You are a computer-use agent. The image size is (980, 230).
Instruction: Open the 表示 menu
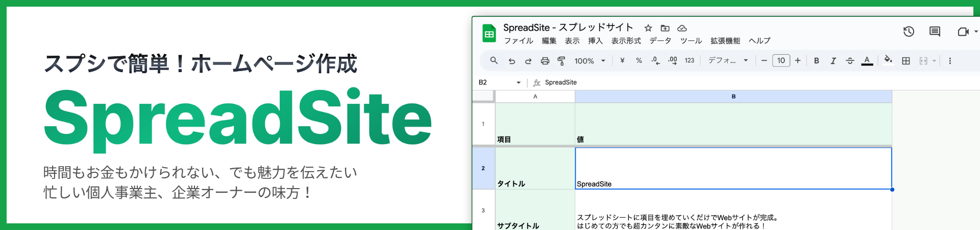click(572, 41)
